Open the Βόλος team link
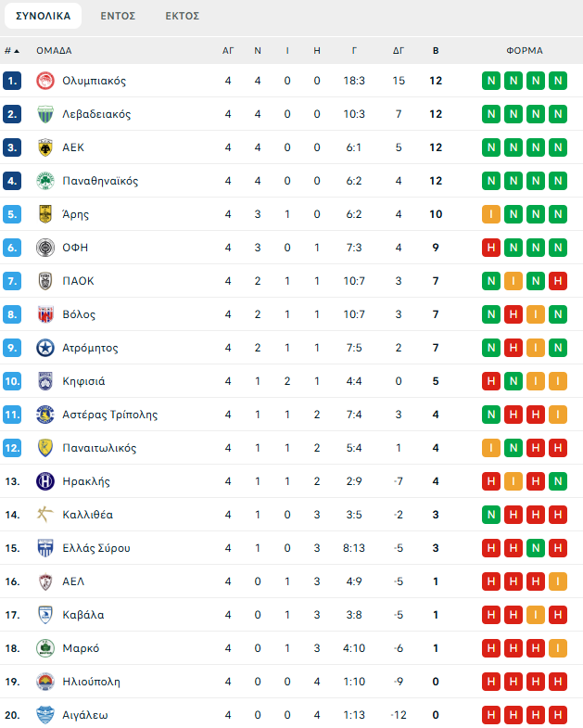583x728 pixels. [x=79, y=314]
